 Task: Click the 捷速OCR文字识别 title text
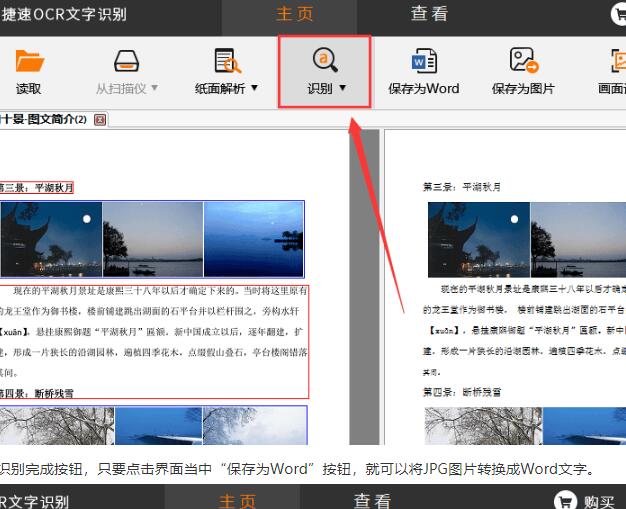click(x=64, y=14)
